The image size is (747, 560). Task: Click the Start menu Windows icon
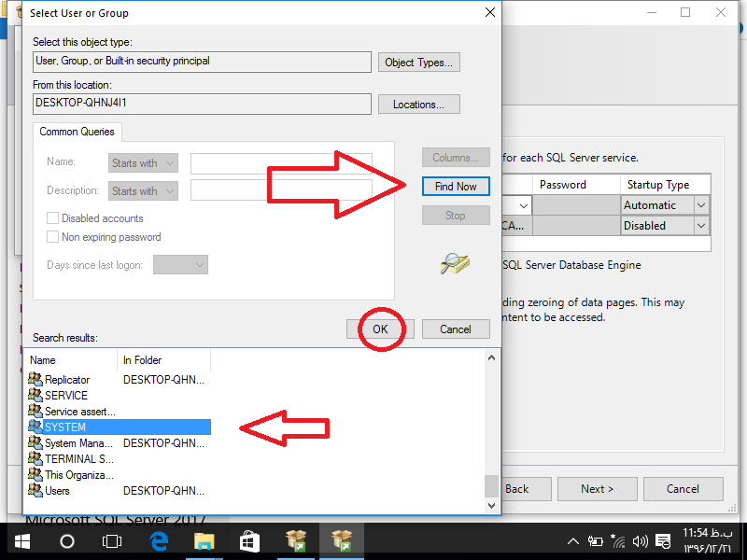point(21,540)
